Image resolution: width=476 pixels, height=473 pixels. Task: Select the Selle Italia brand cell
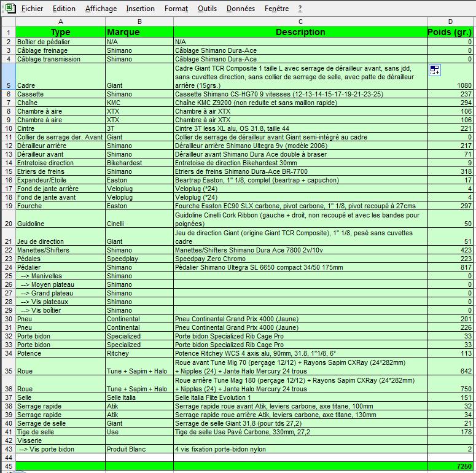[139, 397]
